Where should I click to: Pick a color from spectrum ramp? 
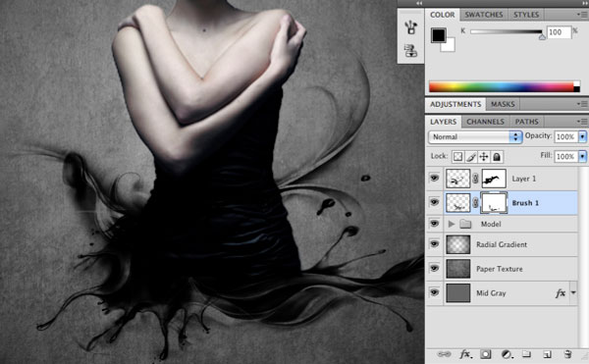(x=505, y=86)
